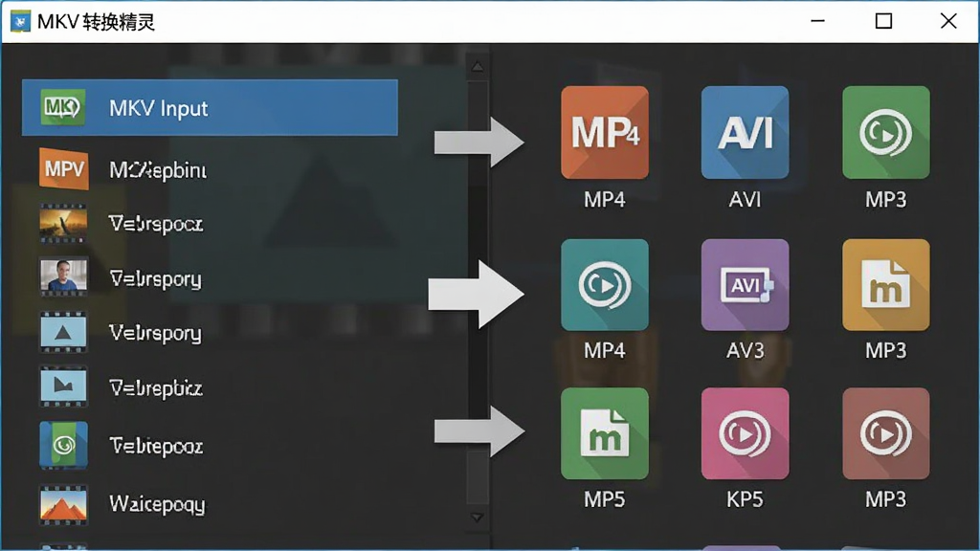Pick the gold MP3 file icon

coord(885,285)
